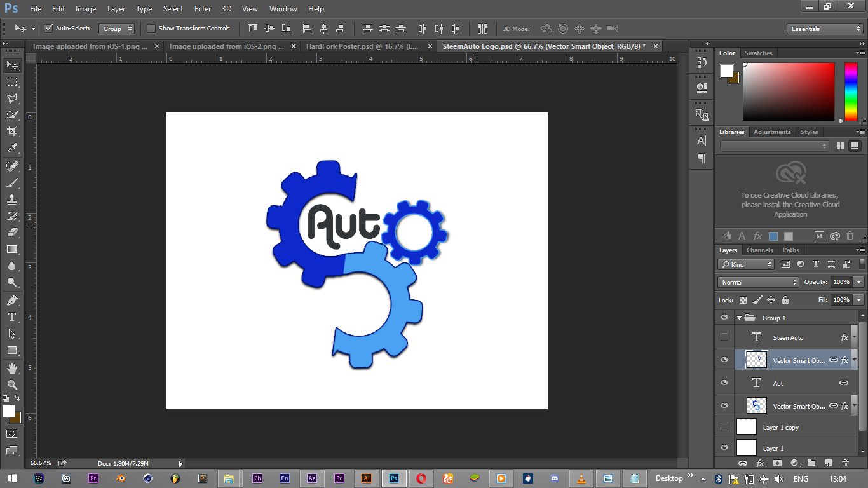Open the collapsed Paragraph panel icon
The image size is (868, 488).
(702, 158)
